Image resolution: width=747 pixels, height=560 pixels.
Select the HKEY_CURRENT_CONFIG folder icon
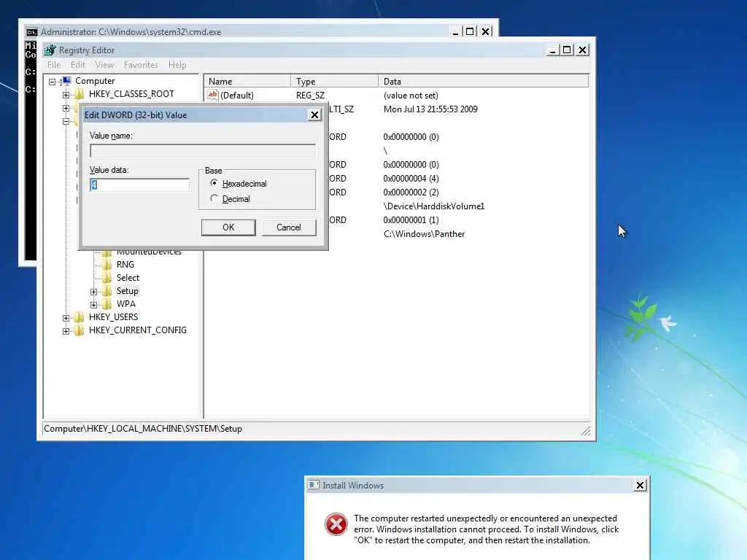(79, 330)
